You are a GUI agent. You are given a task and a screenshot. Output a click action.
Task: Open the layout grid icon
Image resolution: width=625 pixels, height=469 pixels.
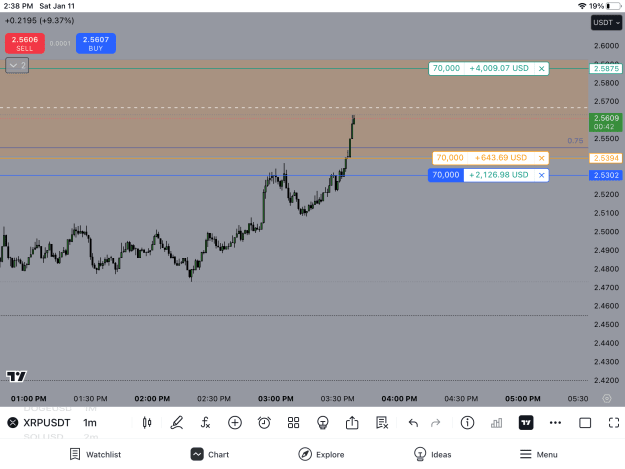293,423
